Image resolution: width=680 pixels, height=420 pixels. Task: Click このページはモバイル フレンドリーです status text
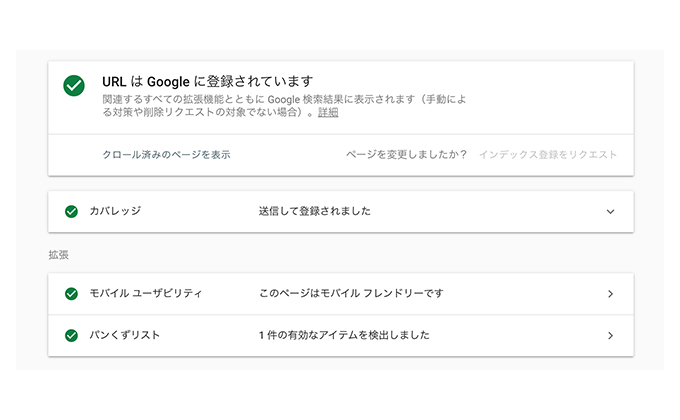point(351,293)
